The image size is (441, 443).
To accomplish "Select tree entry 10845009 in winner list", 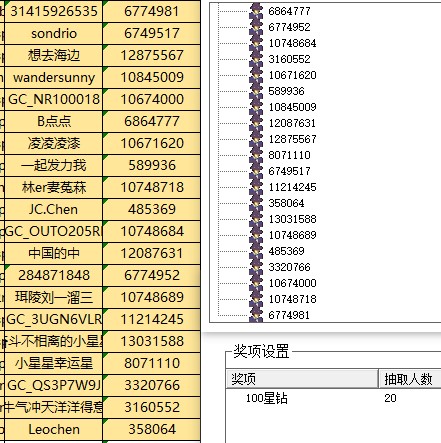I will 292,107.
